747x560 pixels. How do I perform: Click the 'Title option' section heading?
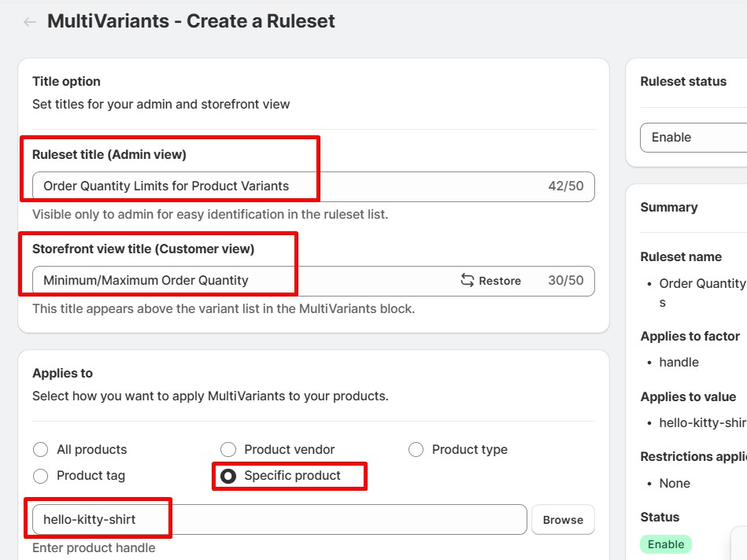pos(66,82)
